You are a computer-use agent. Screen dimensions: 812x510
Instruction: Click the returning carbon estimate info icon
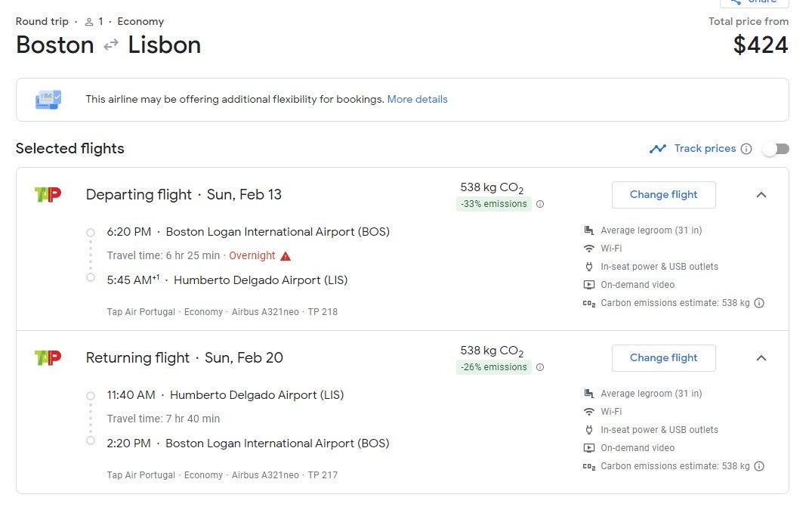(759, 466)
